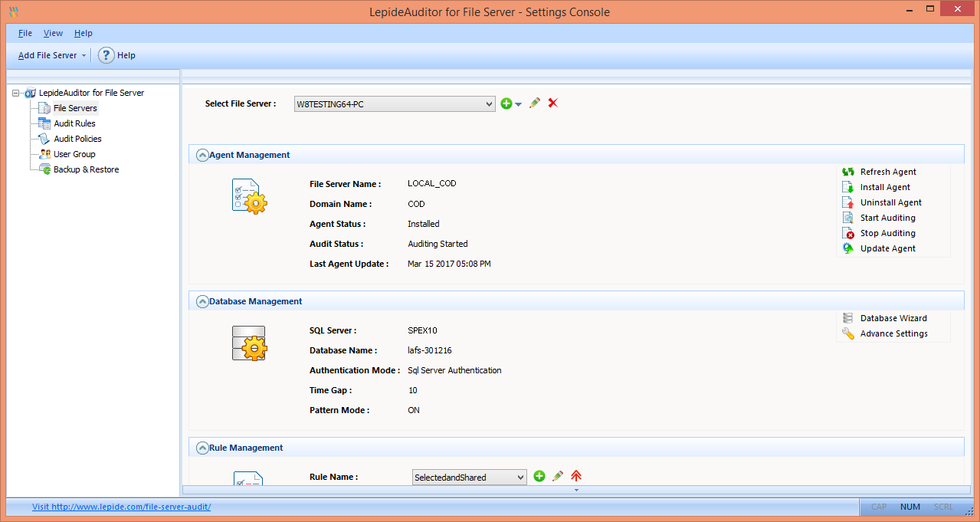Click the green add file server icon
980x522 pixels.
pyautogui.click(x=506, y=103)
